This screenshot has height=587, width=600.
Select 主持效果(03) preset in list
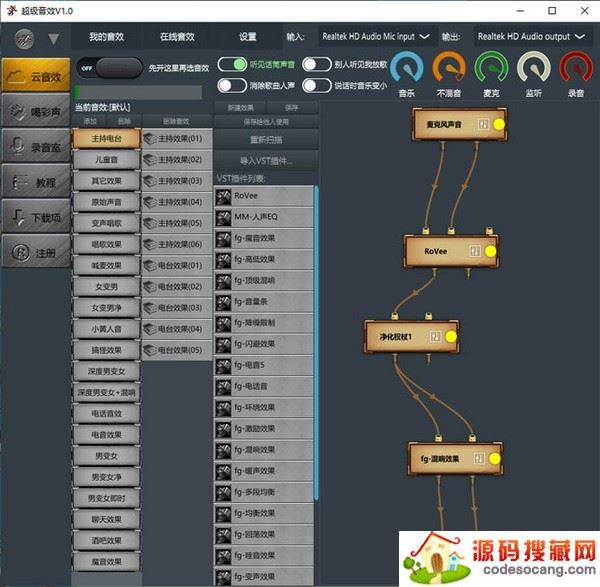[178, 181]
